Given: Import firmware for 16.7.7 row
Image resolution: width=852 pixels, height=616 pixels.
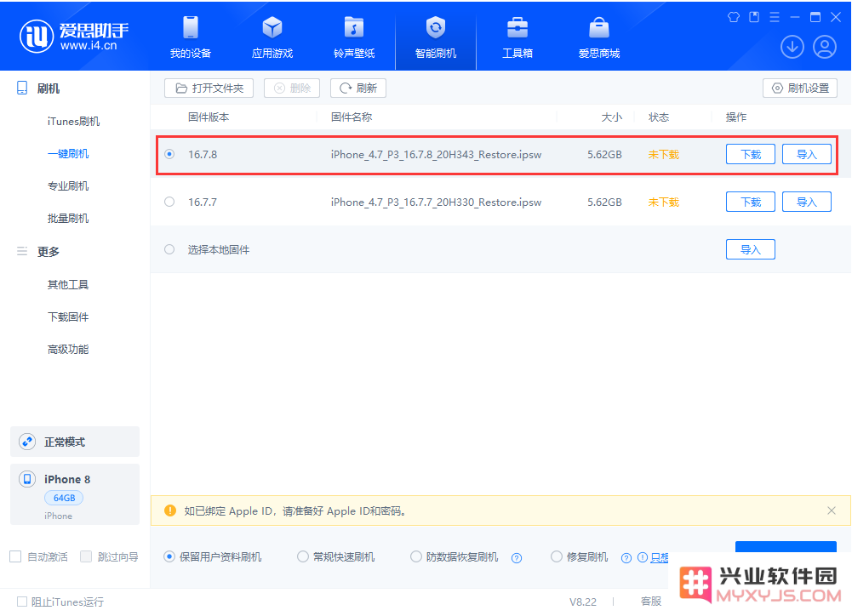Looking at the screenshot, I should pyautogui.click(x=806, y=202).
